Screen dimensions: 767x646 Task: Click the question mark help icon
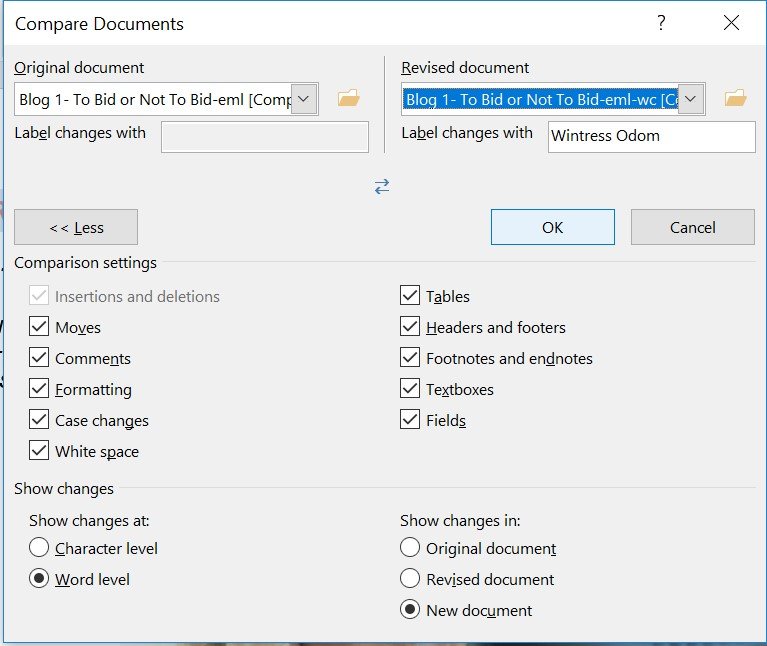(662, 23)
